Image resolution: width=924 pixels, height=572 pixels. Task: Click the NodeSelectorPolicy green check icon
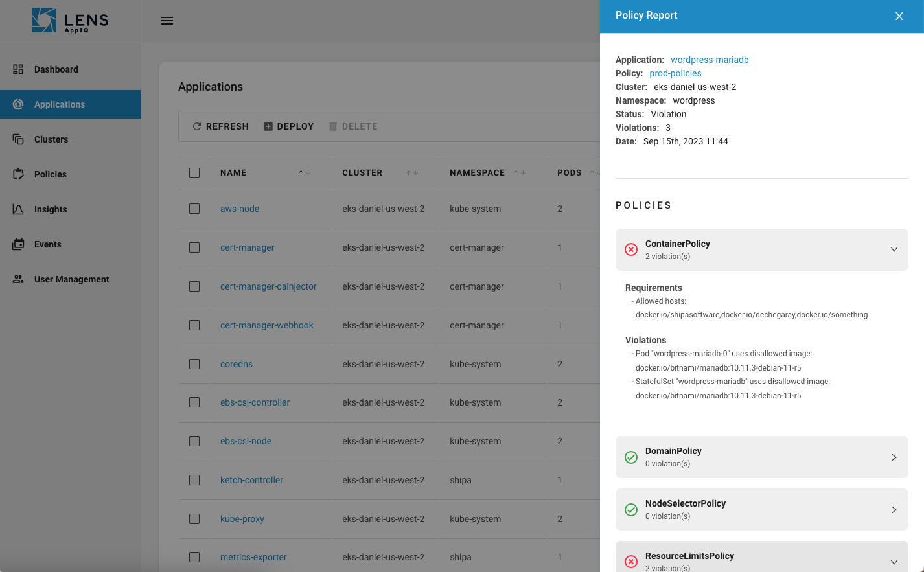pyautogui.click(x=631, y=510)
